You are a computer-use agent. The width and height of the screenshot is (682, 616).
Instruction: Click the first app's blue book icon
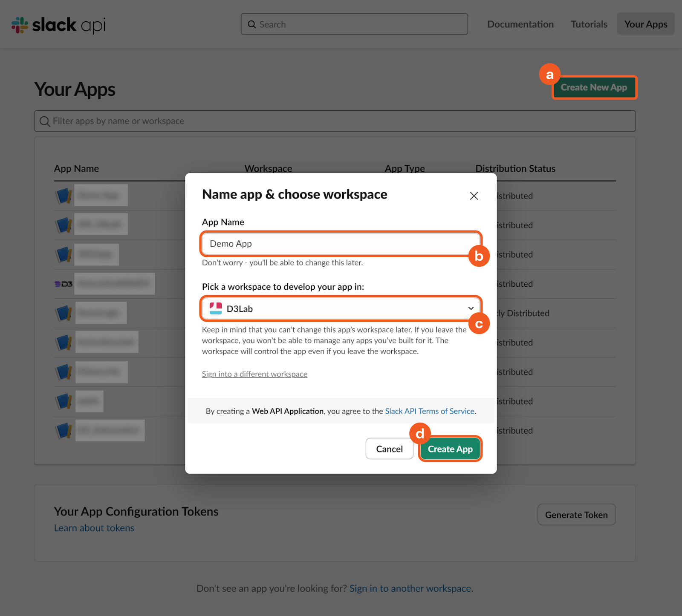pyautogui.click(x=64, y=196)
